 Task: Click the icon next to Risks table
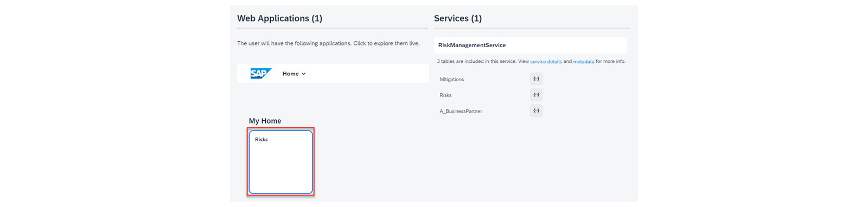point(536,95)
